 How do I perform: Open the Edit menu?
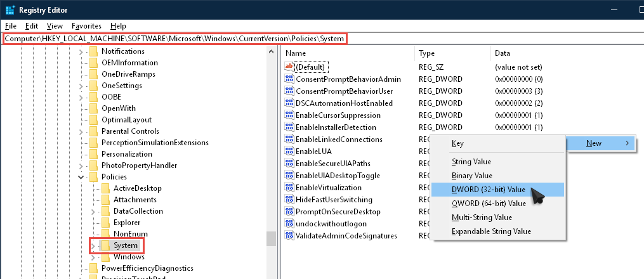[x=32, y=26]
